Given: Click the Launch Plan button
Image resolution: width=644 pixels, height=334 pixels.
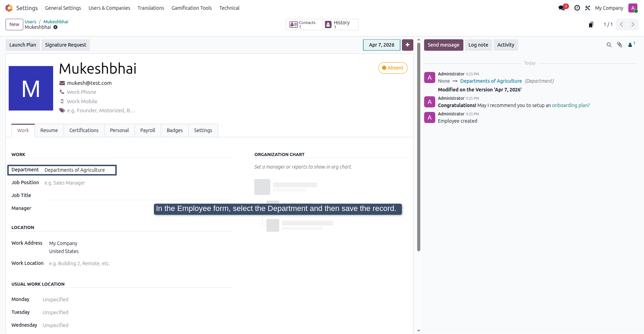Looking at the screenshot, I should pyautogui.click(x=23, y=45).
